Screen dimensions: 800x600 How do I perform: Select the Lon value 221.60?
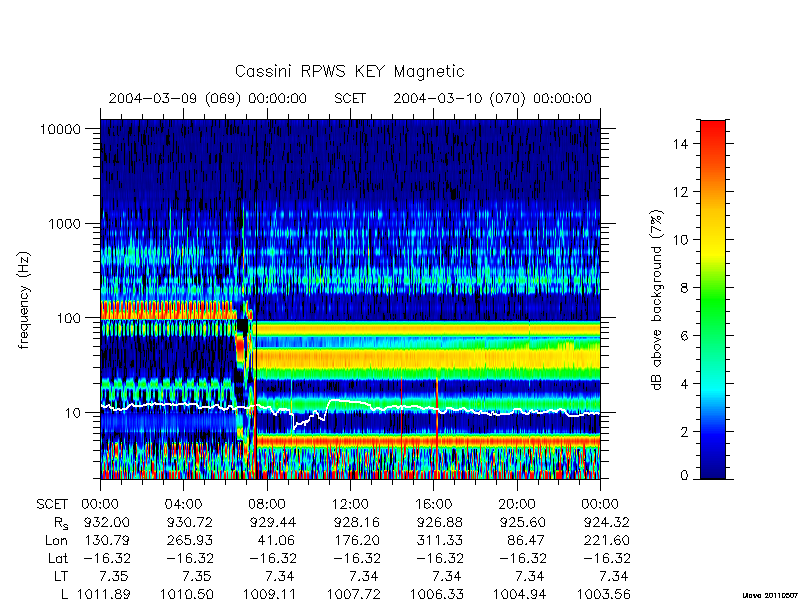[x=607, y=540]
